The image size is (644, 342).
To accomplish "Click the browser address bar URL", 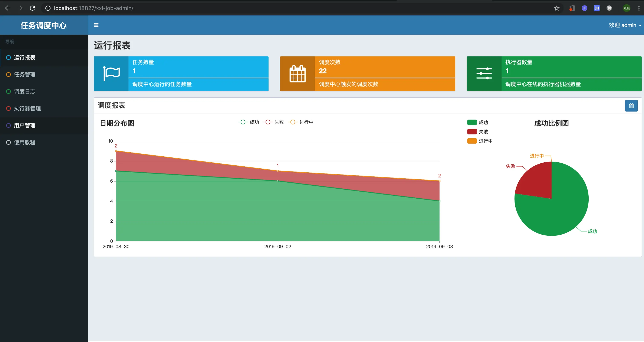I will click(x=93, y=8).
